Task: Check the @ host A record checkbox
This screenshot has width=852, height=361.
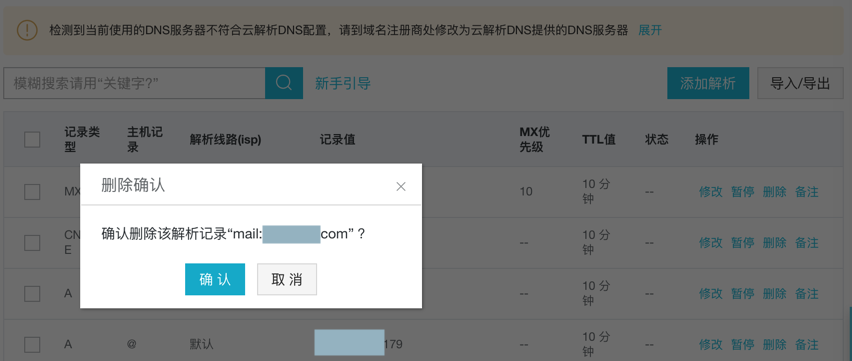Action: coord(32,345)
